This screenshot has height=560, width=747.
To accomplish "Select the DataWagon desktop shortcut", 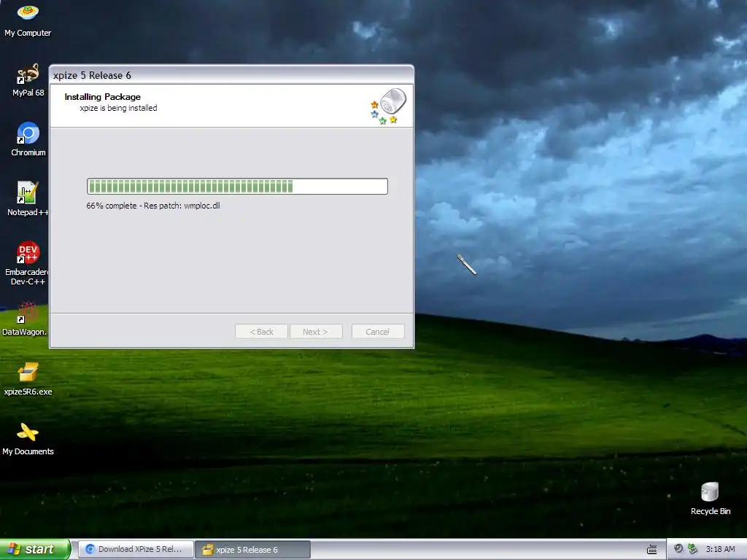I will (x=25, y=319).
